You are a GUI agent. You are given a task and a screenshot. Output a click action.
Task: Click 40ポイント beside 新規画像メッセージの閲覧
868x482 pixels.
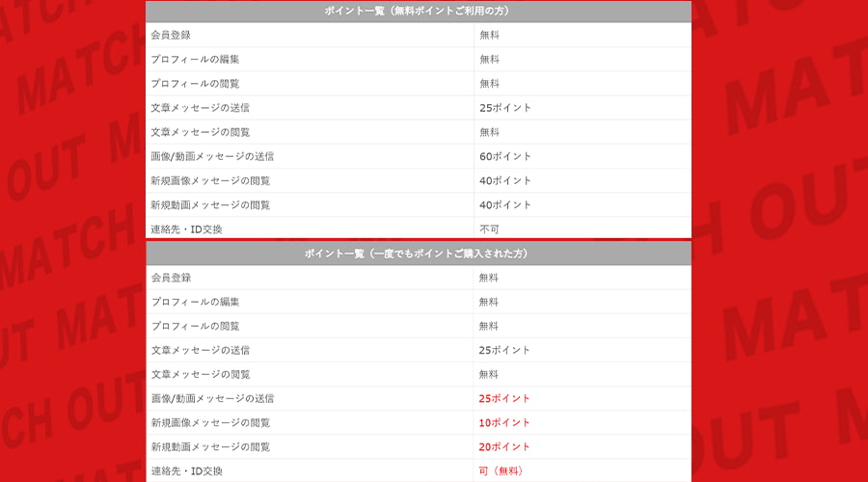505,180
